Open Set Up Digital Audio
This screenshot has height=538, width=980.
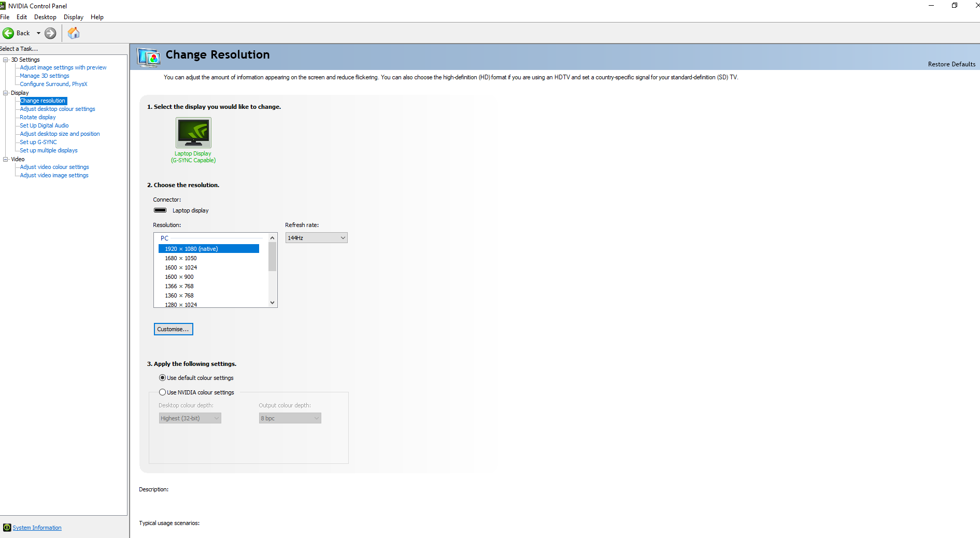tap(44, 125)
